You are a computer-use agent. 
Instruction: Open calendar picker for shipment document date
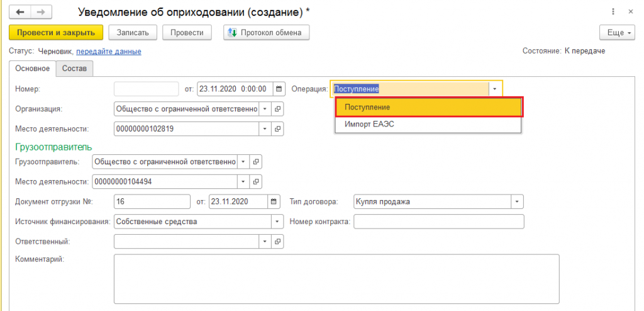tap(274, 202)
